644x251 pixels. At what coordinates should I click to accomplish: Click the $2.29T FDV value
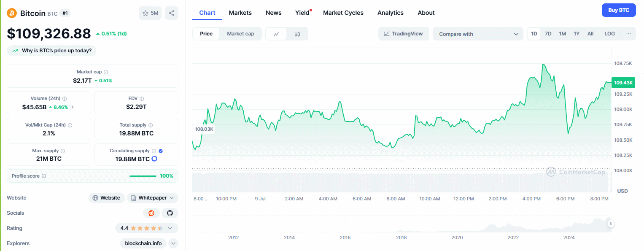click(x=136, y=107)
